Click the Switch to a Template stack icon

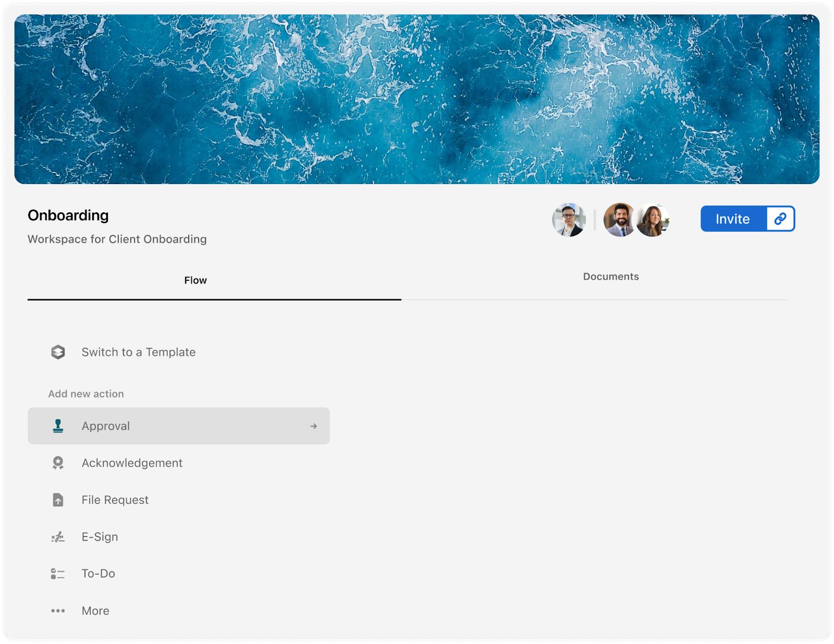[x=58, y=352]
